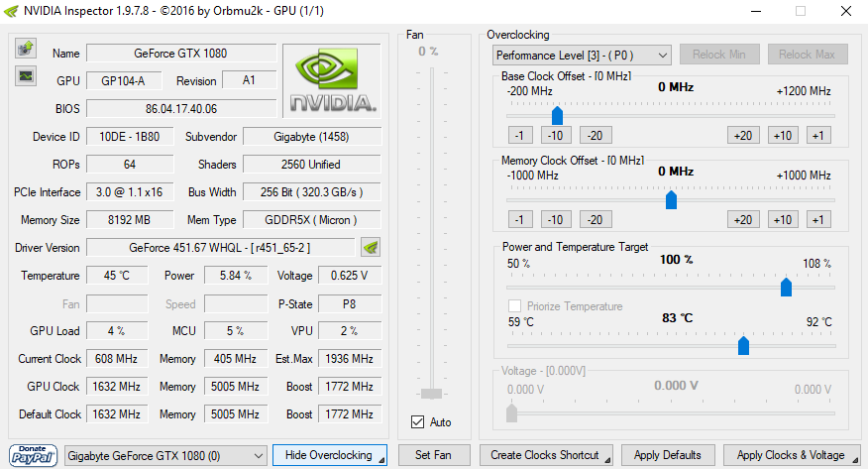Open the Performance Level [3] dropdown

coord(582,56)
